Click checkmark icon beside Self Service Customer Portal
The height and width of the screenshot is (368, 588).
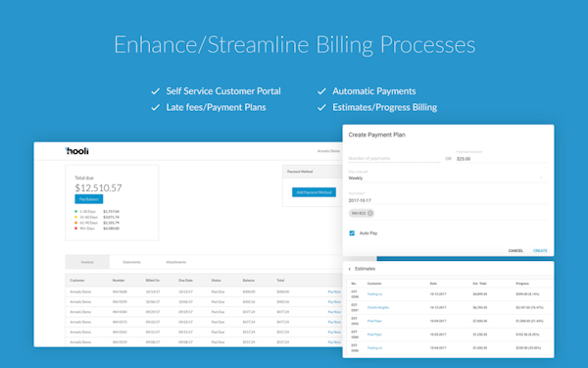pos(155,91)
